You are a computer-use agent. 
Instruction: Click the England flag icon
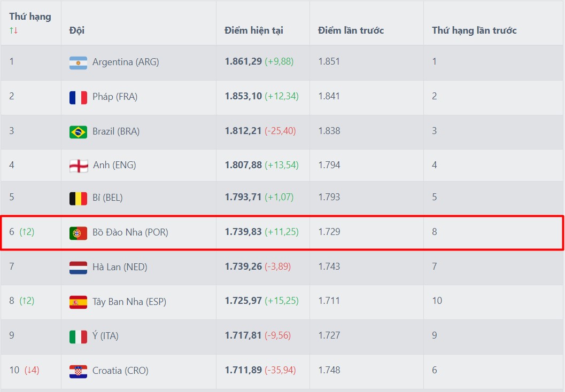(x=79, y=166)
